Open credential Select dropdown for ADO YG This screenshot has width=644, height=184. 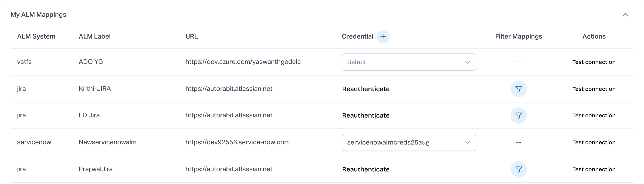[x=409, y=62]
